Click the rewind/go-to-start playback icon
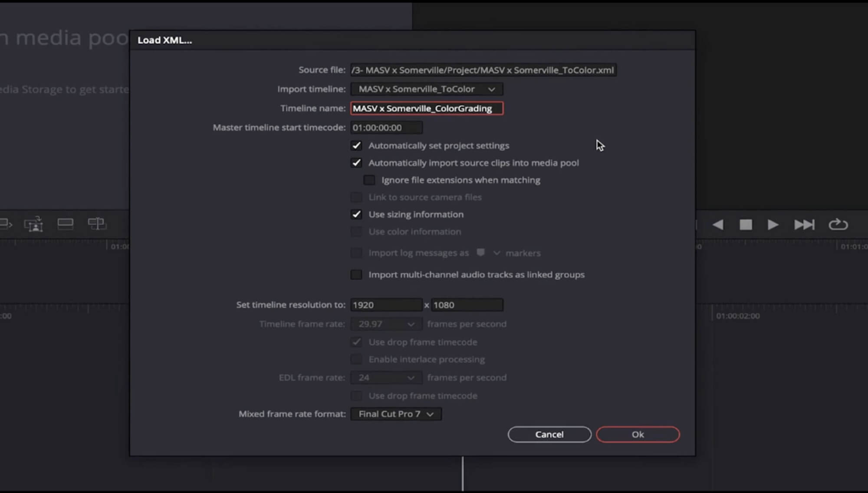868x493 pixels. (718, 225)
